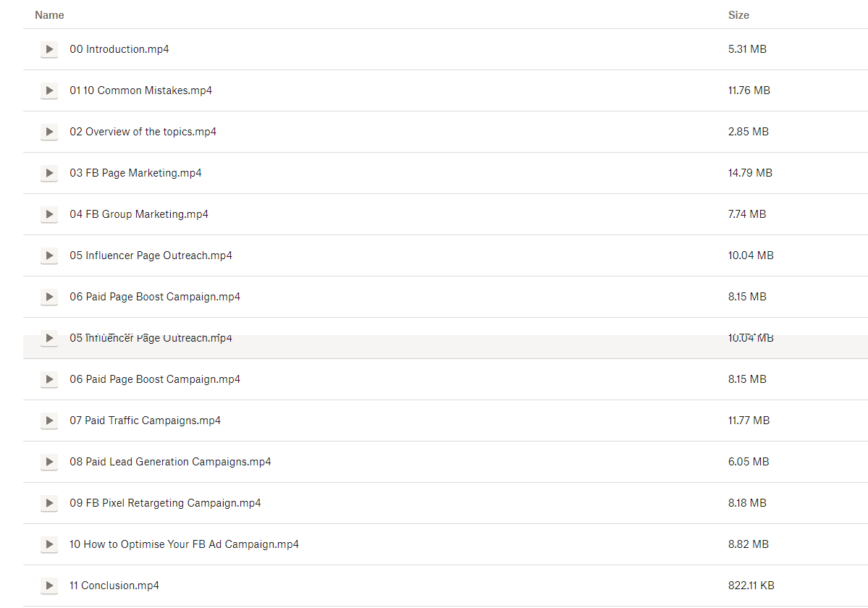Play the 11 Conclusion.mp4 video icon
The width and height of the screenshot is (868, 608).
[x=49, y=586]
